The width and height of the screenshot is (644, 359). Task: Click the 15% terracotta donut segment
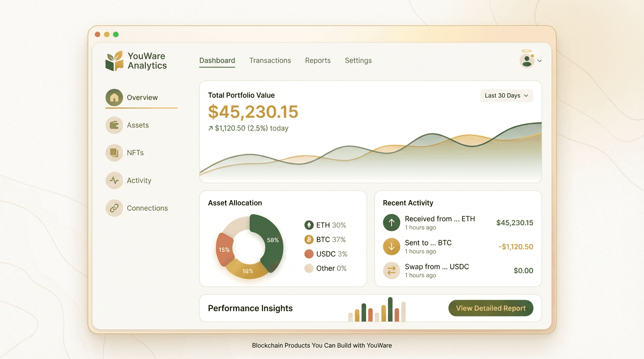tap(224, 250)
